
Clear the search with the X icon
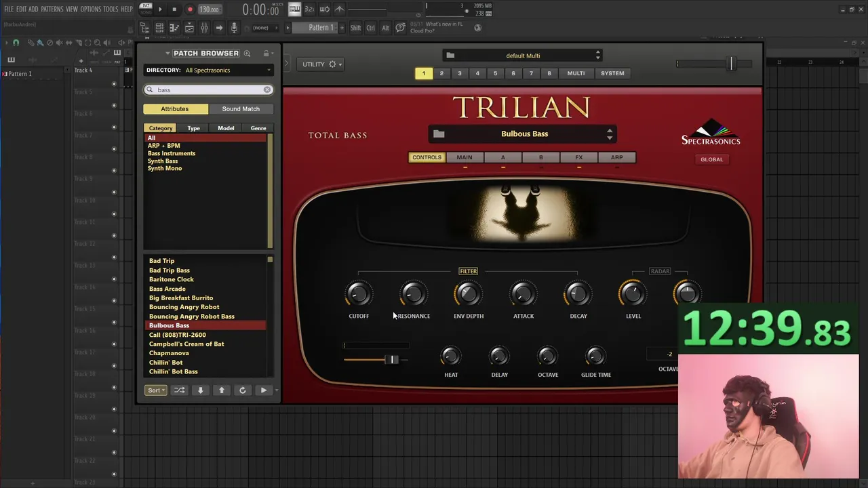pos(267,89)
